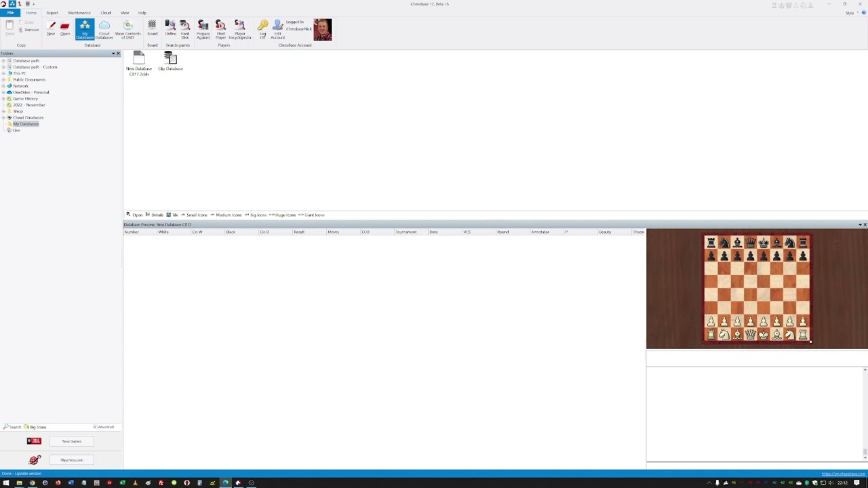Click the account profile photo

(323, 30)
